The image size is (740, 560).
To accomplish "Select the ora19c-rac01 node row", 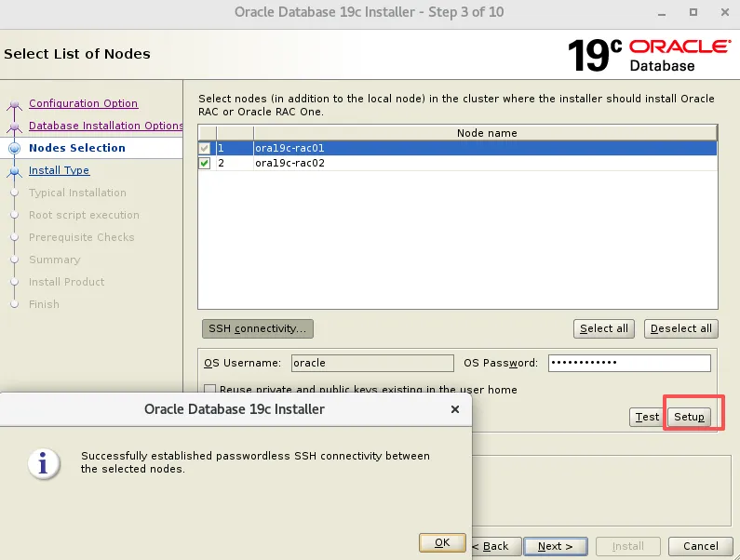I will 457,148.
